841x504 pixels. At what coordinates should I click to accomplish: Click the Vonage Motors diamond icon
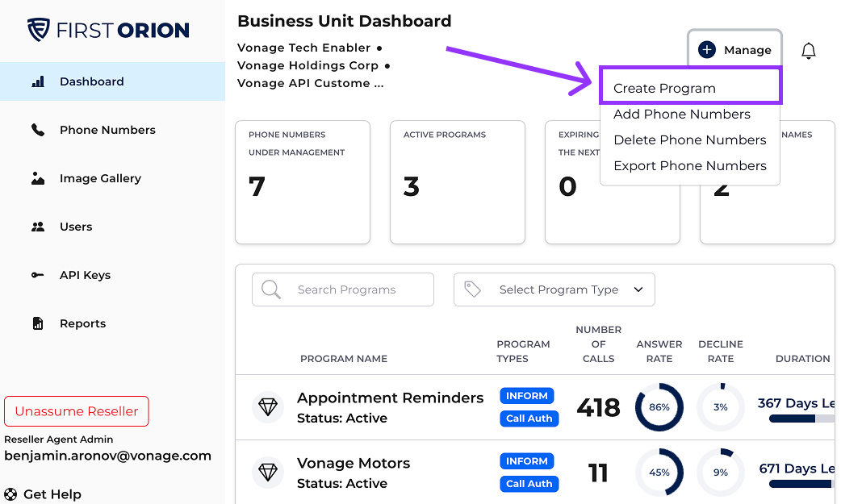point(268,473)
